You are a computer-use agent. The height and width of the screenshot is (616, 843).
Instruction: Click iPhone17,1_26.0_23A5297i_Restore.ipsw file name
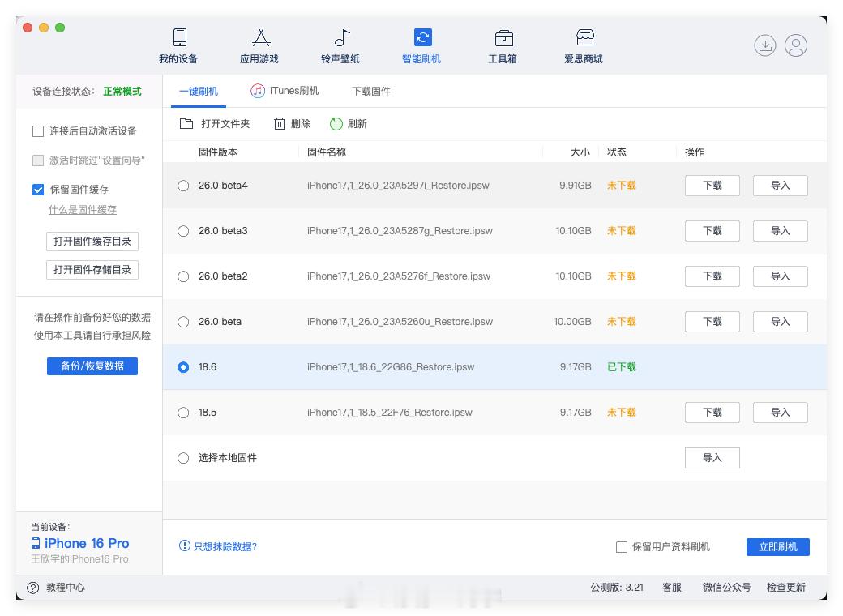(398, 186)
